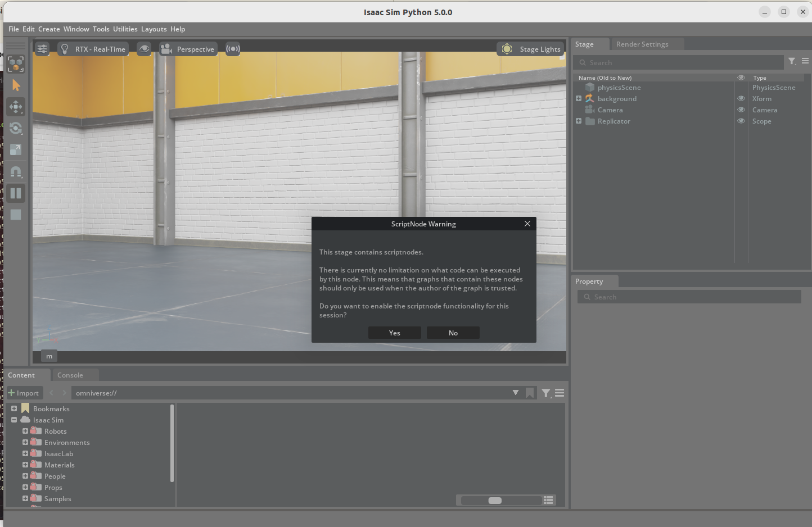Stop the simulation
812x527 pixels.
pos(16,215)
